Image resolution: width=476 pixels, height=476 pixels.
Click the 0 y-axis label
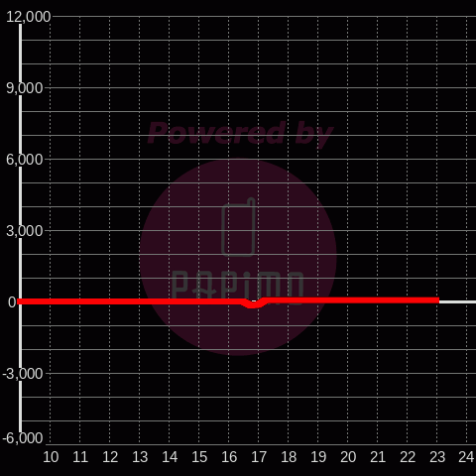click(x=12, y=302)
